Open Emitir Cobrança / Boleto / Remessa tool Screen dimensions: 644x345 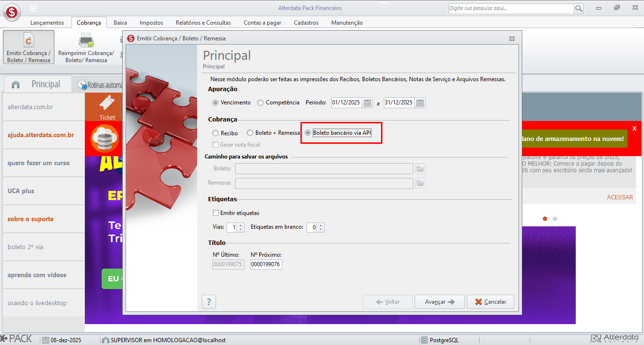coord(28,47)
